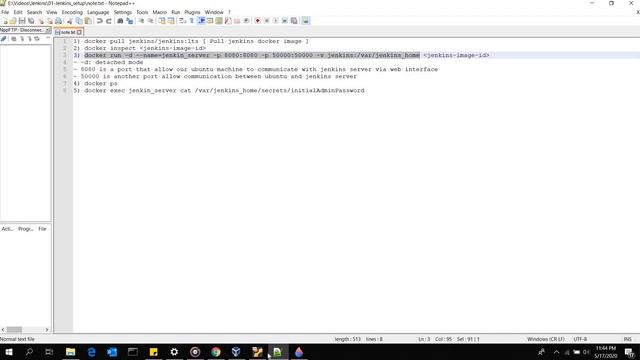
Task: Click the Open file toolbar icon
Action: coord(13,21)
